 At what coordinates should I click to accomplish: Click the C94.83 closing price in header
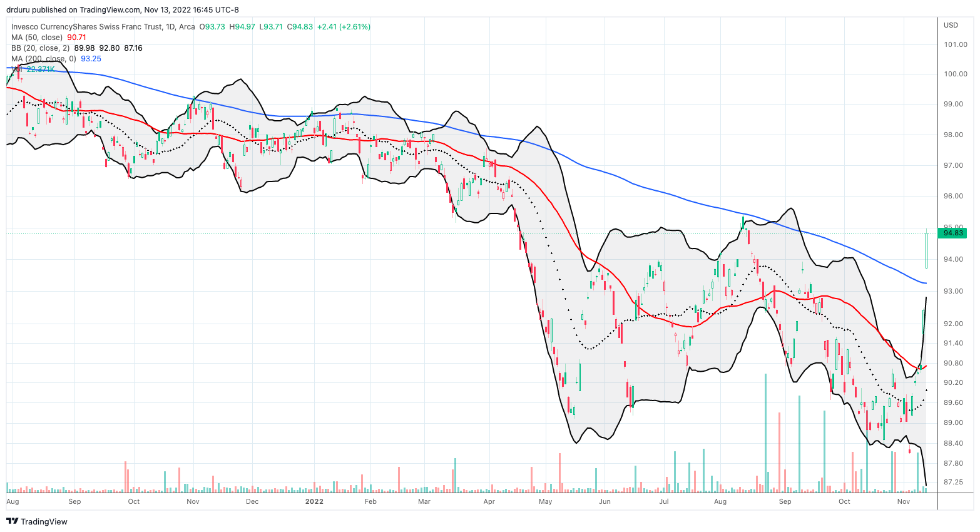300,27
